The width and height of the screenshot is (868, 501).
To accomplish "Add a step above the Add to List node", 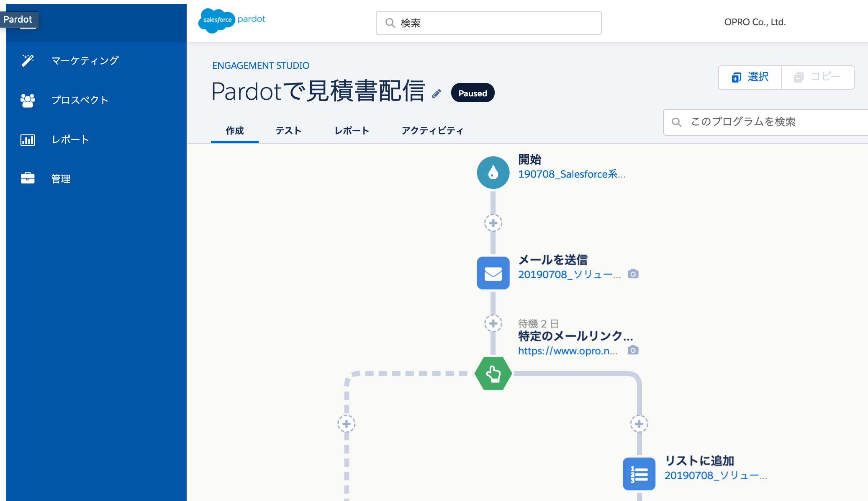I will point(639,424).
